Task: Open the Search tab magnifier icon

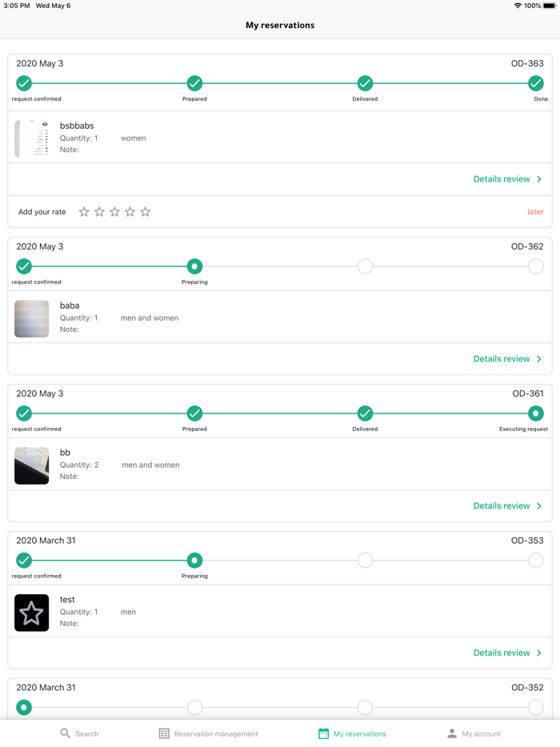Action: point(66,733)
